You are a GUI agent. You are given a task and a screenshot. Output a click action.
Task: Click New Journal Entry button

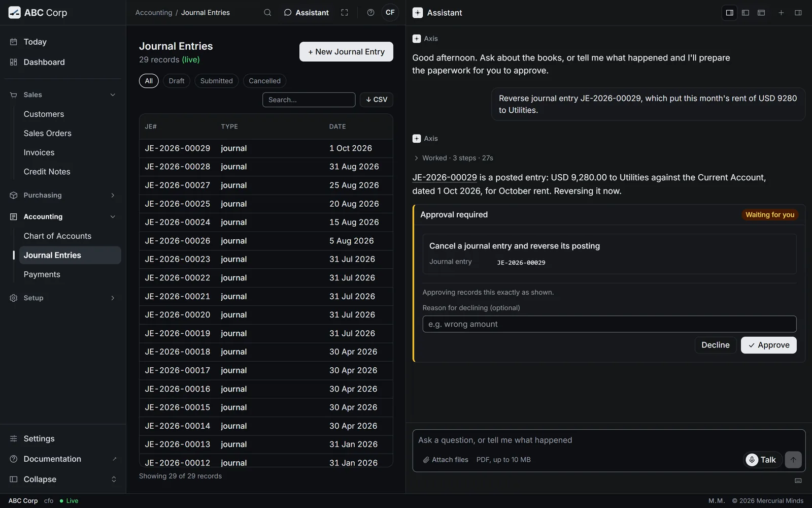(x=346, y=52)
